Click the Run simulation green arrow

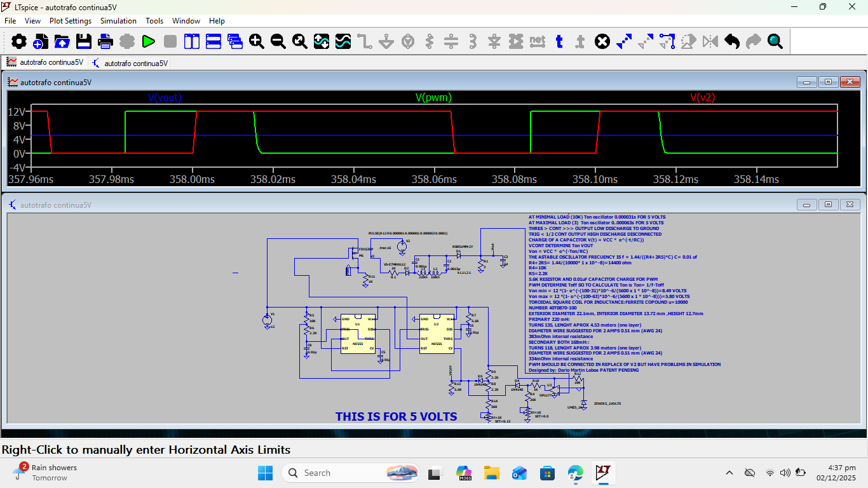coord(149,42)
